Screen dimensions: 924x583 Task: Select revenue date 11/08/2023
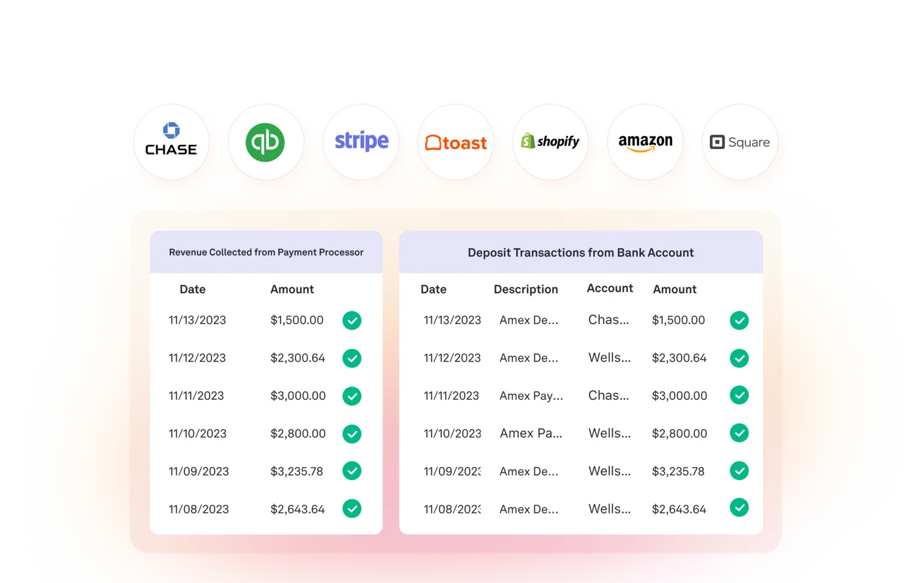[199, 509]
